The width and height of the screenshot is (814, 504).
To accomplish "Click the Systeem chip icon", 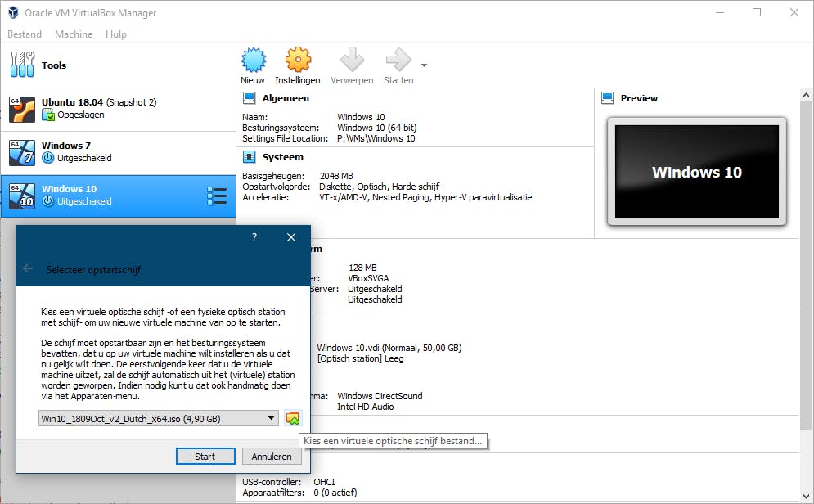I will click(x=250, y=157).
